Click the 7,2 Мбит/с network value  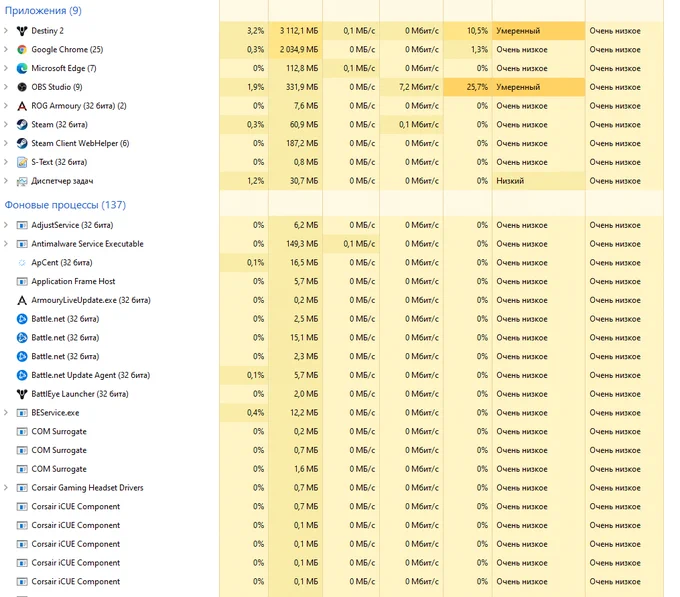[x=418, y=87]
